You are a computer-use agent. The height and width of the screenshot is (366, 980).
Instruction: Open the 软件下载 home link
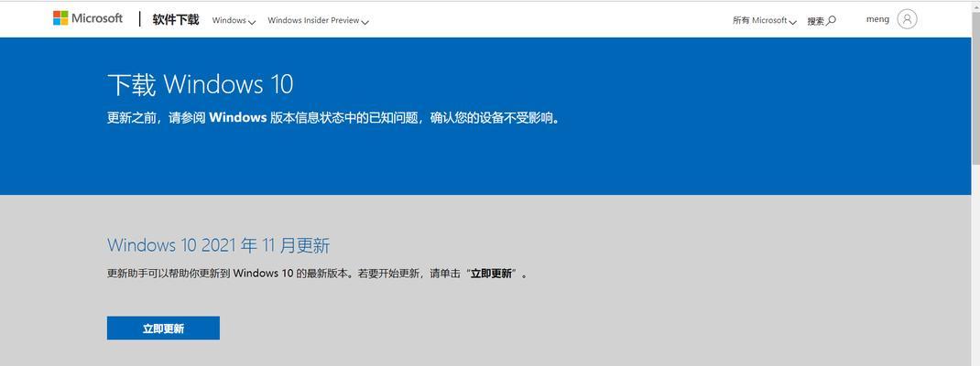click(176, 19)
